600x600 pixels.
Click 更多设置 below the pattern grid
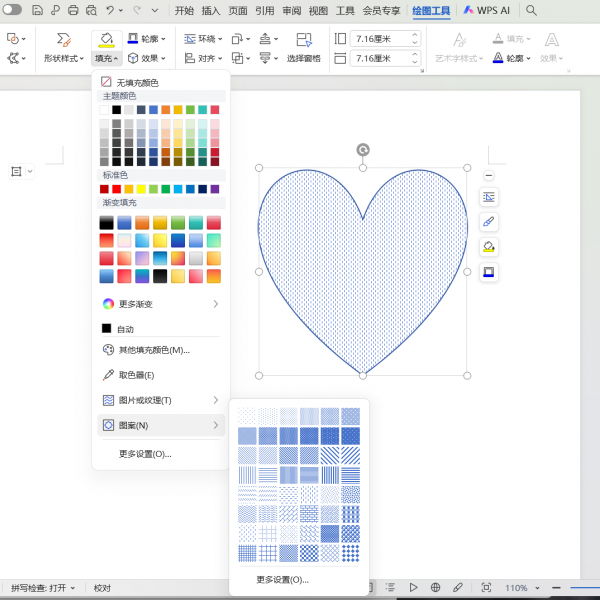[x=282, y=579]
